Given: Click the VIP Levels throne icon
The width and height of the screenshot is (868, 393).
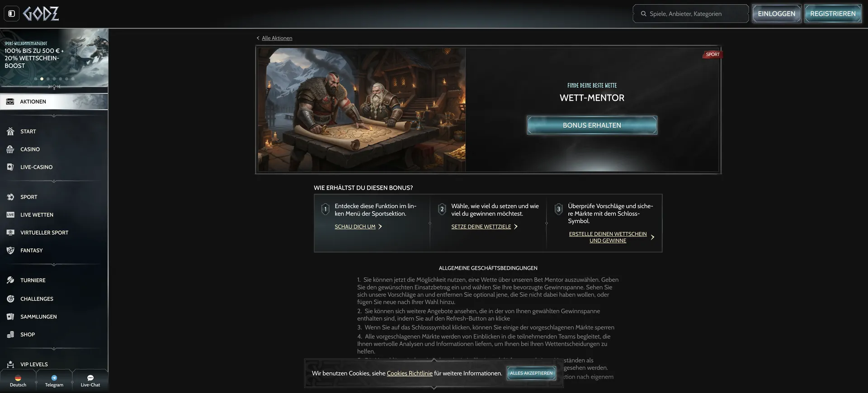Looking at the screenshot, I should pyautogui.click(x=10, y=365).
